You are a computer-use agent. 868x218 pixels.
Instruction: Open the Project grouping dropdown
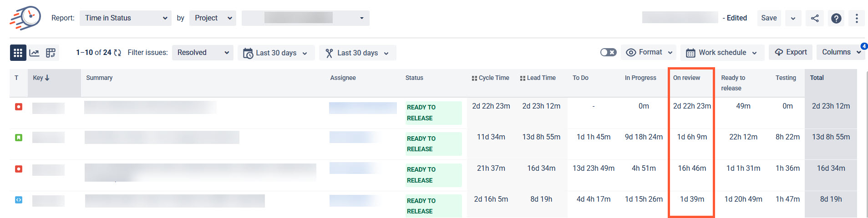pyautogui.click(x=213, y=18)
